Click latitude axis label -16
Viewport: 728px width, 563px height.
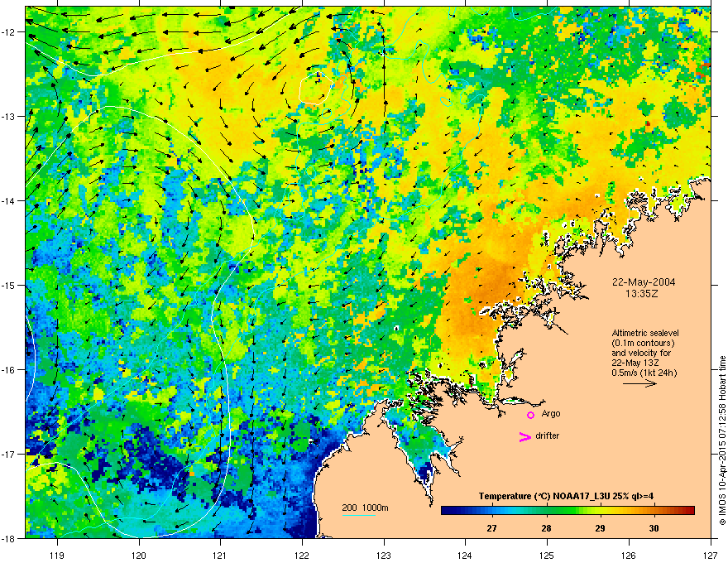click(x=10, y=370)
